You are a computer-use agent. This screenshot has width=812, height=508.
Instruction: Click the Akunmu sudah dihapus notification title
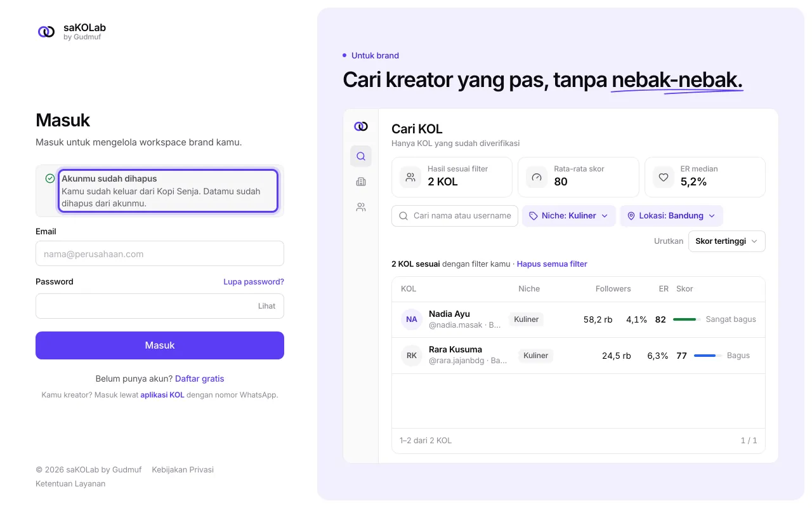coord(109,179)
